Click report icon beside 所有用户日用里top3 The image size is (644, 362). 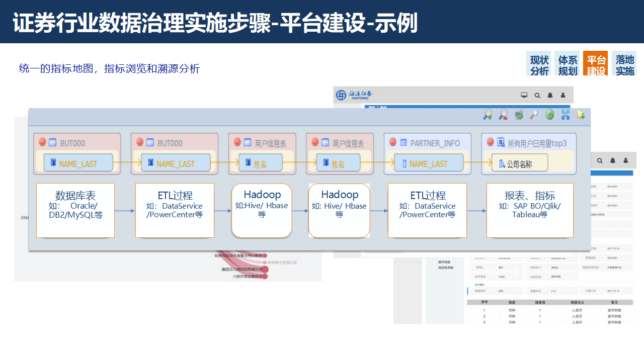pos(501,143)
